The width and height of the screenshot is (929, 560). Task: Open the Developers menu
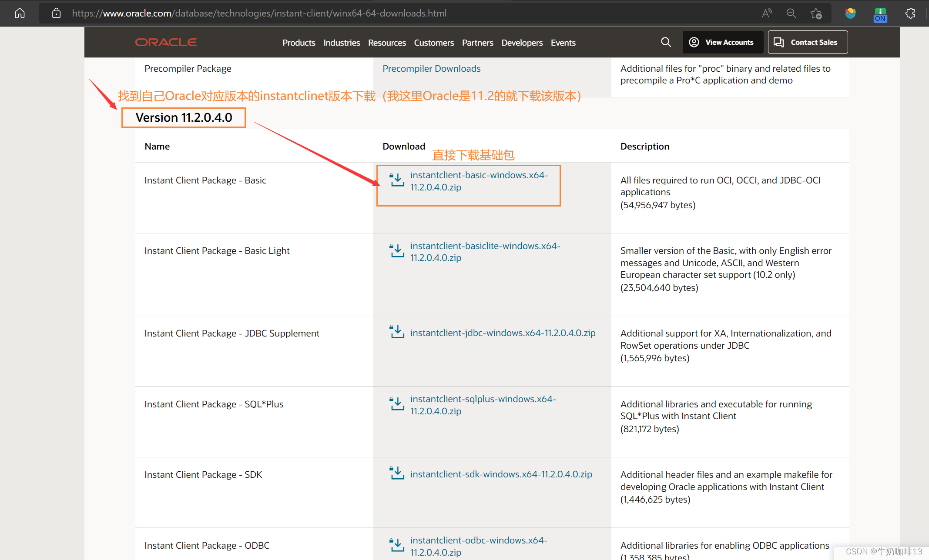pos(522,43)
